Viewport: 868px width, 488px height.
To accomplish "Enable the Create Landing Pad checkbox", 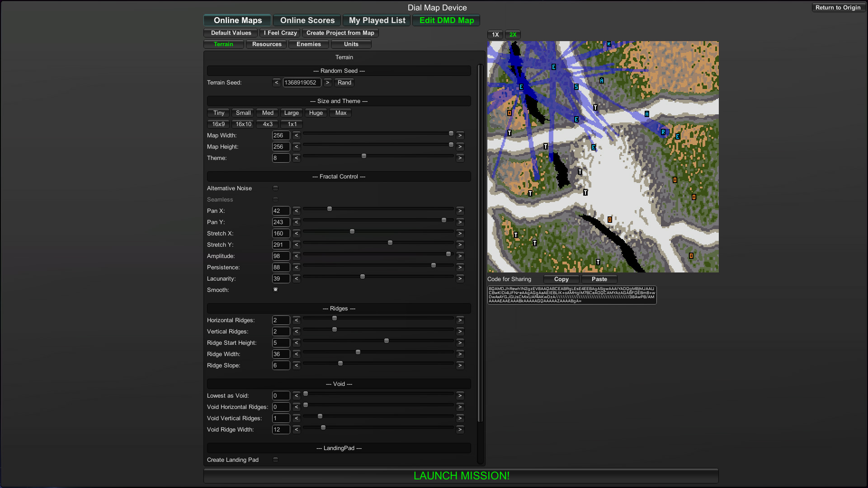I will point(275,460).
